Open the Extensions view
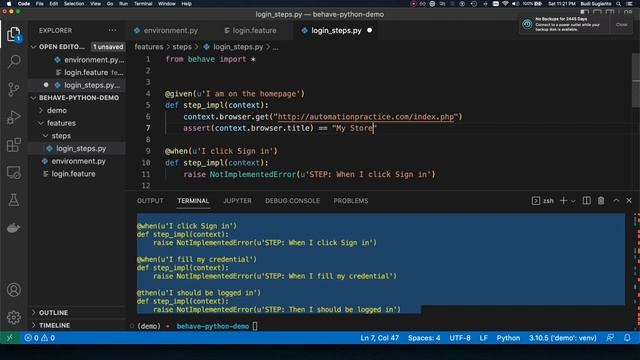Viewport: 640px width, 360px height. tap(13, 145)
